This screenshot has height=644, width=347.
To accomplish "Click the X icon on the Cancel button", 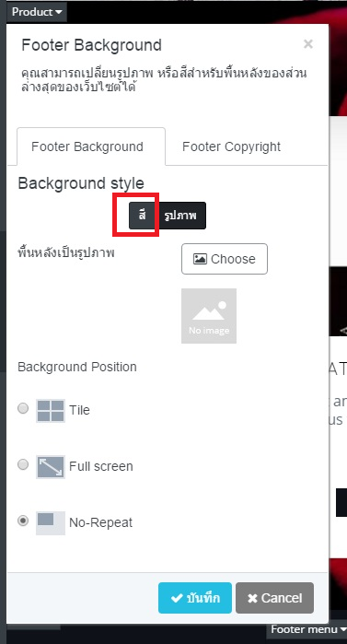I will pos(252,599).
